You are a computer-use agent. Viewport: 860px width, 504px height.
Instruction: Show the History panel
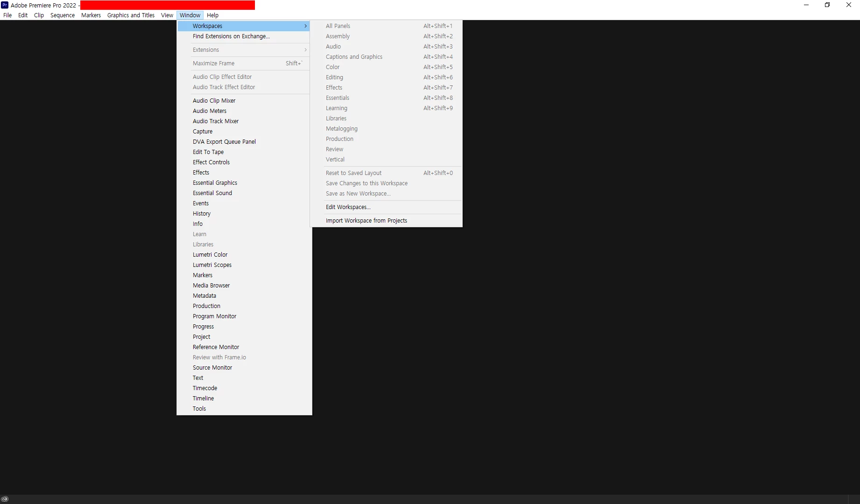[244, 214]
